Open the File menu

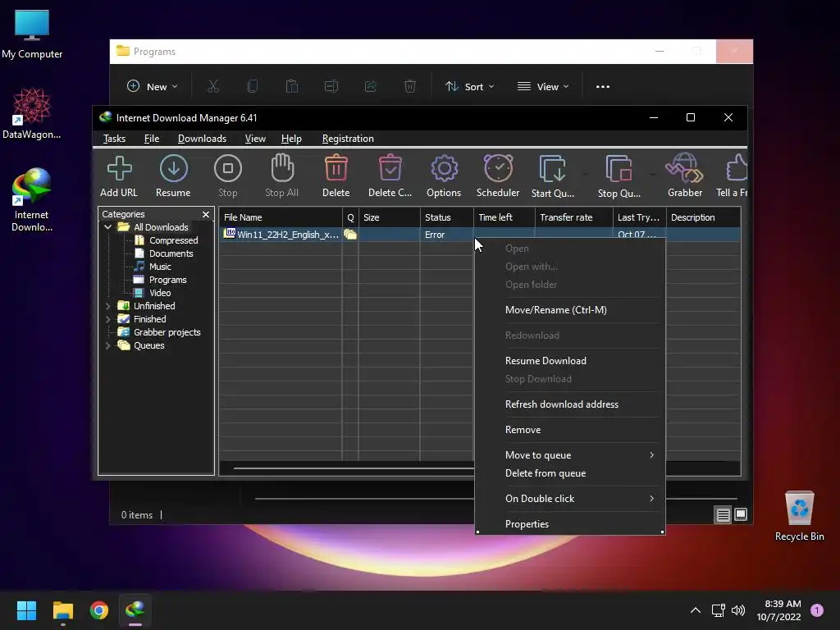point(152,138)
